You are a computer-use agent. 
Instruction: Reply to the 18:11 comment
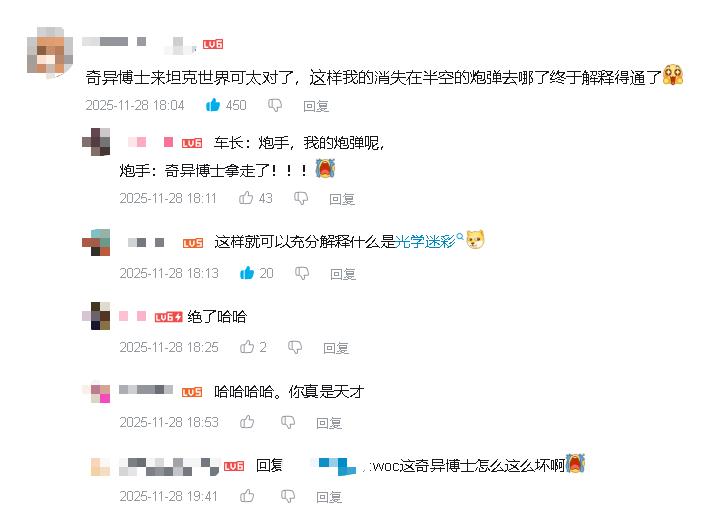[342, 199]
